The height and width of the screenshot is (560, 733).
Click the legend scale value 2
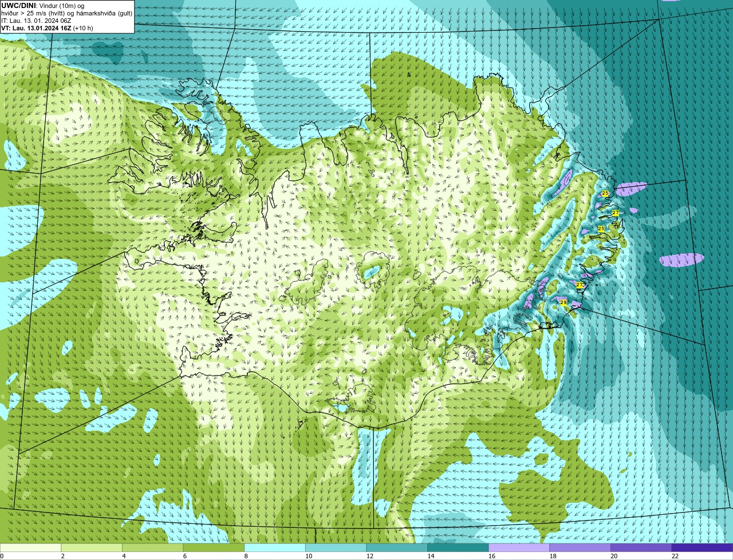click(x=62, y=556)
